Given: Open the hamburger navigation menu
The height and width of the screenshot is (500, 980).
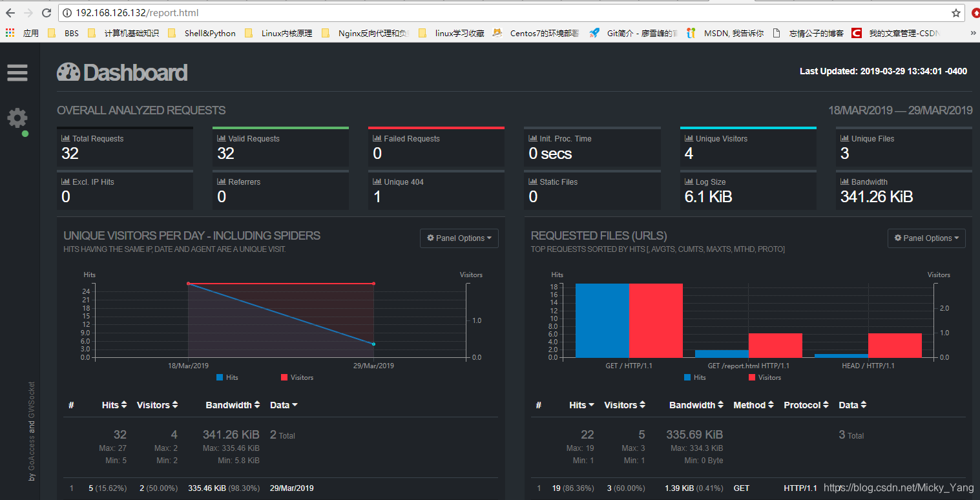Looking at the screenshot, I should tap(17, 72).
